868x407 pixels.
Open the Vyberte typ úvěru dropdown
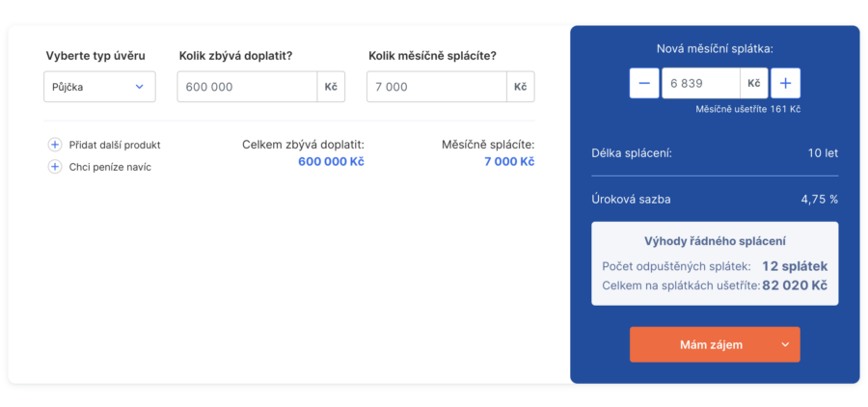point(99,87)
